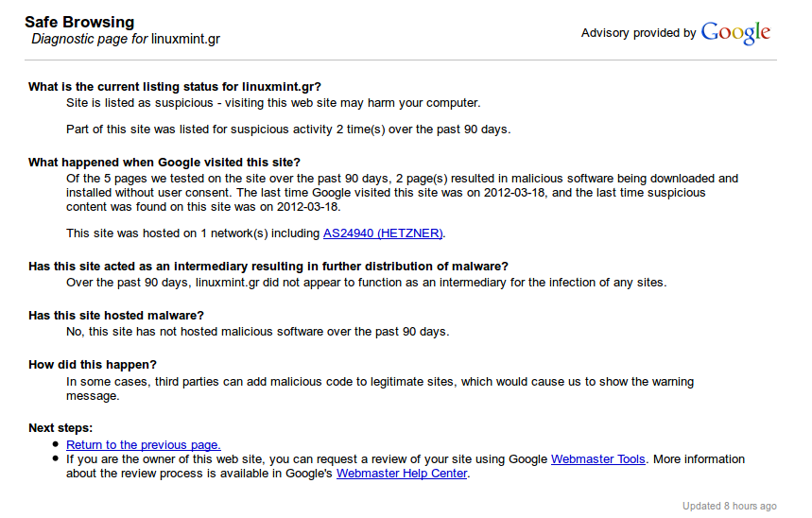Click the Advisory provided by text
Screen dimensions: 812x518
(638, 33)
